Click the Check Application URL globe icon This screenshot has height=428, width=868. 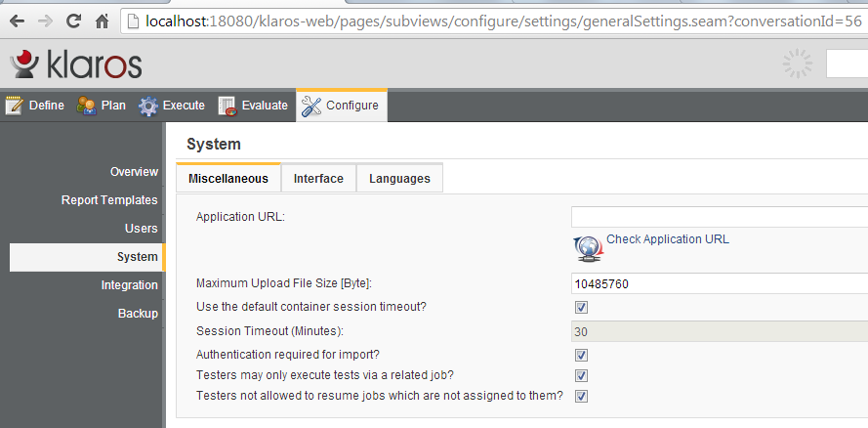click(587, 248)
